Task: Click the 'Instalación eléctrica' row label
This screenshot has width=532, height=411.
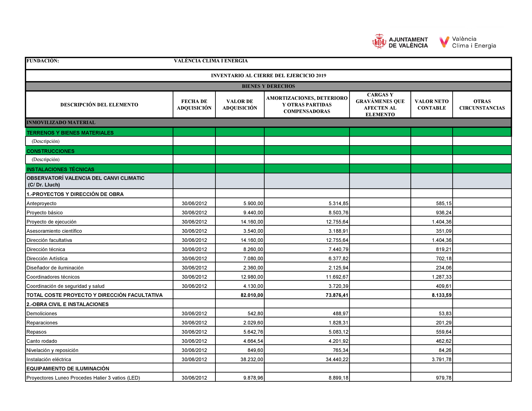Action: (49, 359)
